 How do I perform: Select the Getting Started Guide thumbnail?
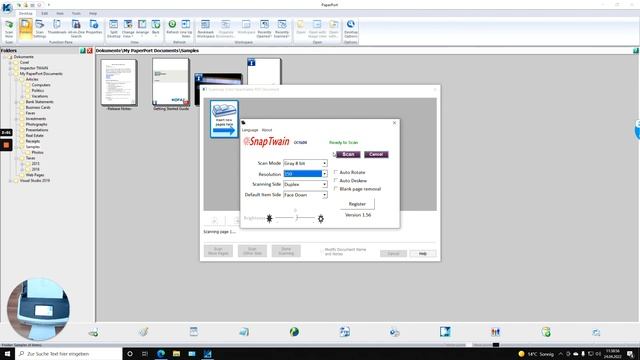171,82
